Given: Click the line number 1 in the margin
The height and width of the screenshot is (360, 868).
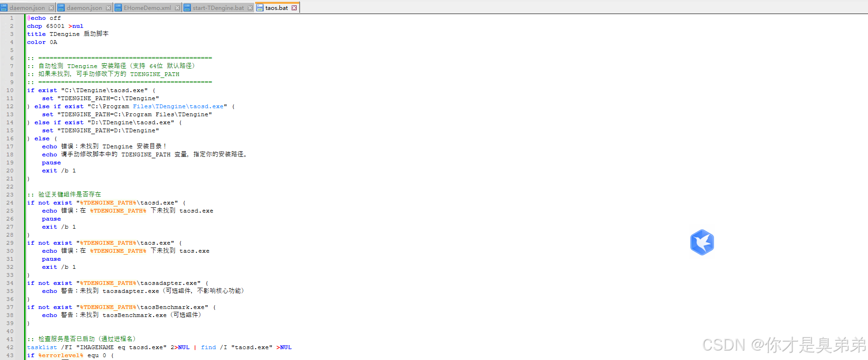Looking at the screenshot, I should pos(12,18).
